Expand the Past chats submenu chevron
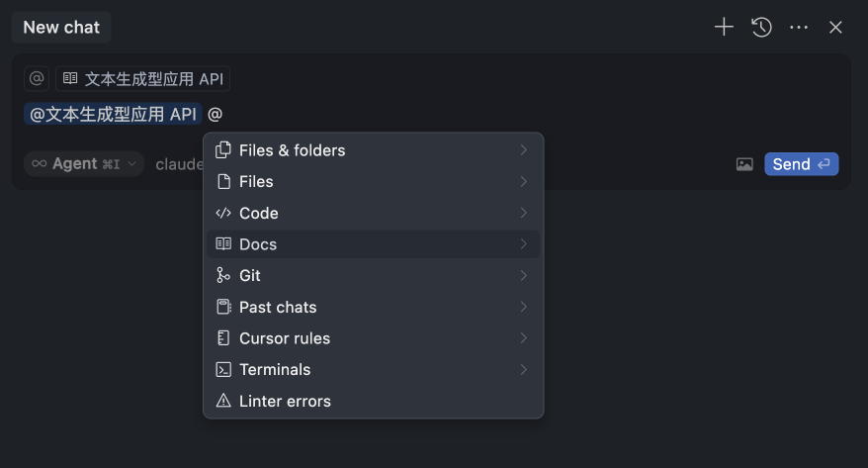 [523, 307]
